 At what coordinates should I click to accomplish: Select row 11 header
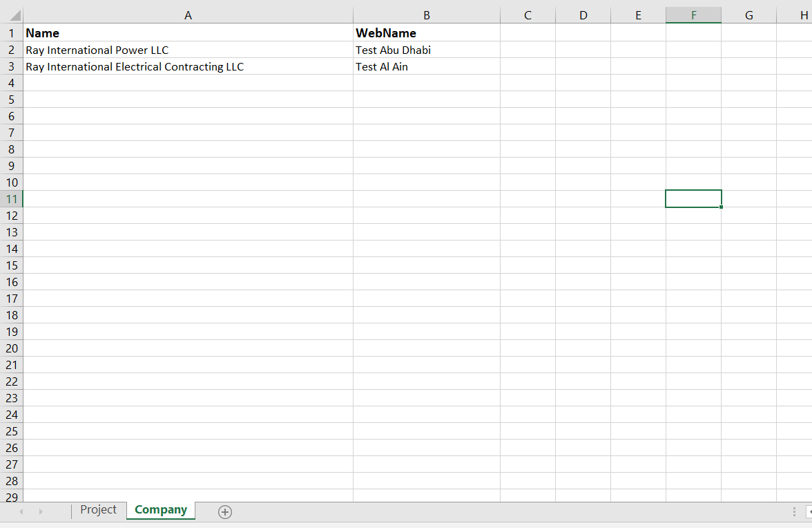pos(11,199)
